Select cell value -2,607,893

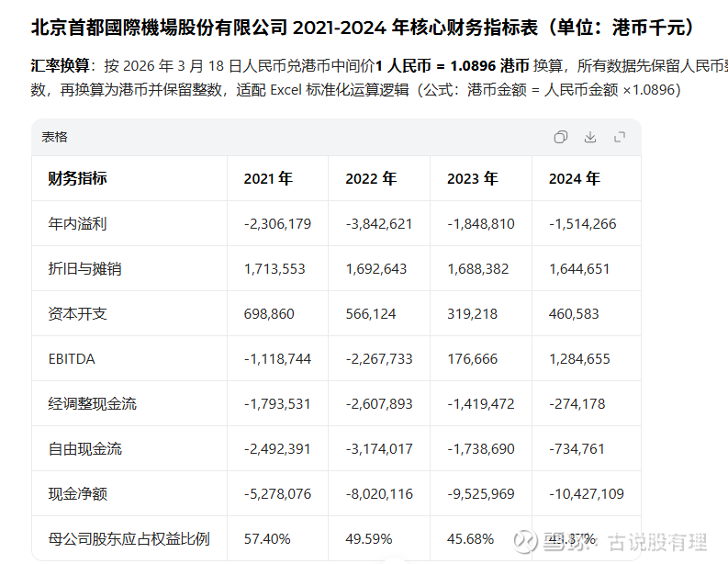379,404
